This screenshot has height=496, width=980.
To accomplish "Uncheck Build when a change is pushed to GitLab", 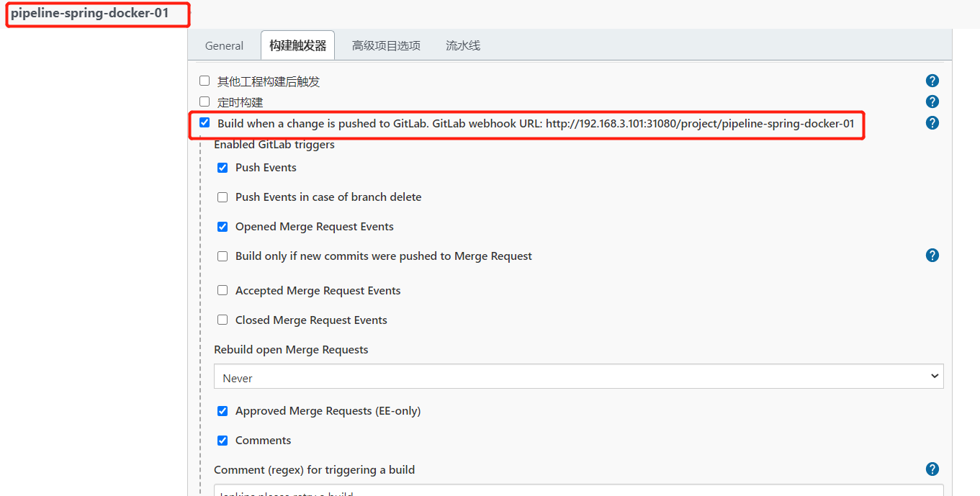I will click(204, 122).
